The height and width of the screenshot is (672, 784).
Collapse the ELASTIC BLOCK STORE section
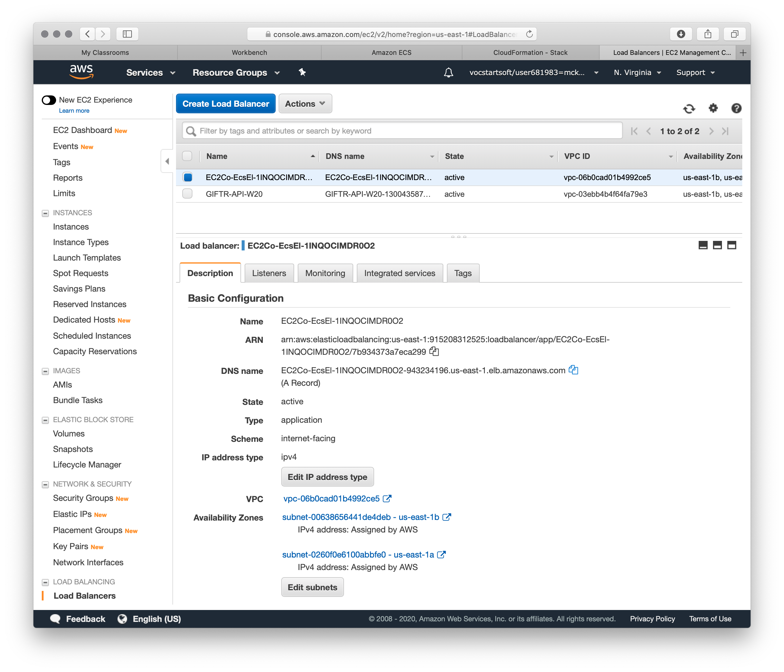[x=45, y=420]
